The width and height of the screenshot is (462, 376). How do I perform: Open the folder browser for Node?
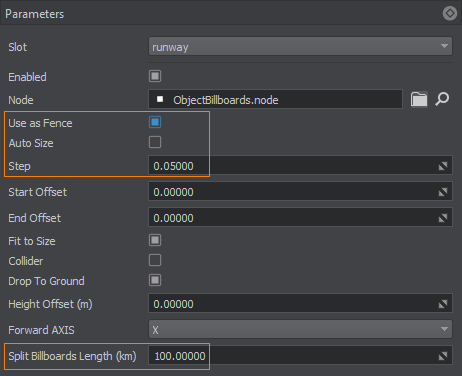tap(419, 99)
